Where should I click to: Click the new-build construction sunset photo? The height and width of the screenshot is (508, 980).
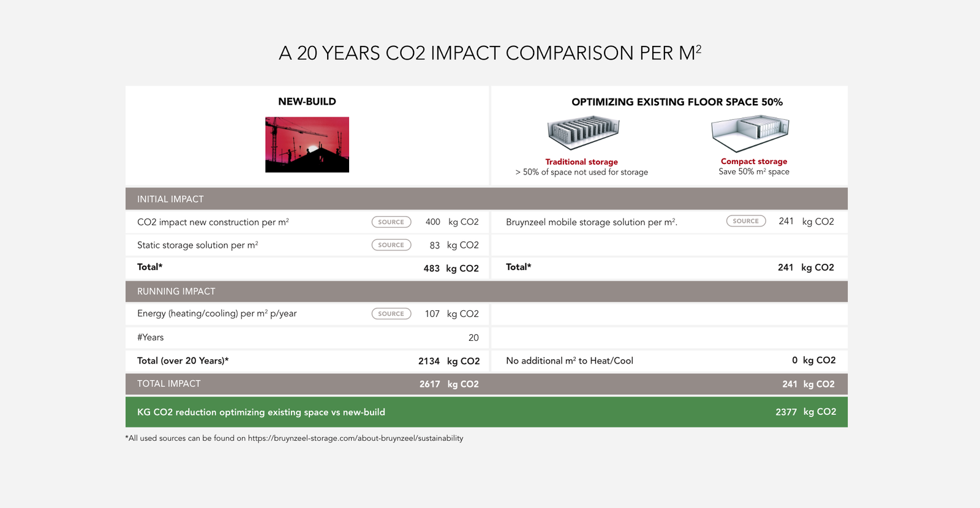click(307, 144)
